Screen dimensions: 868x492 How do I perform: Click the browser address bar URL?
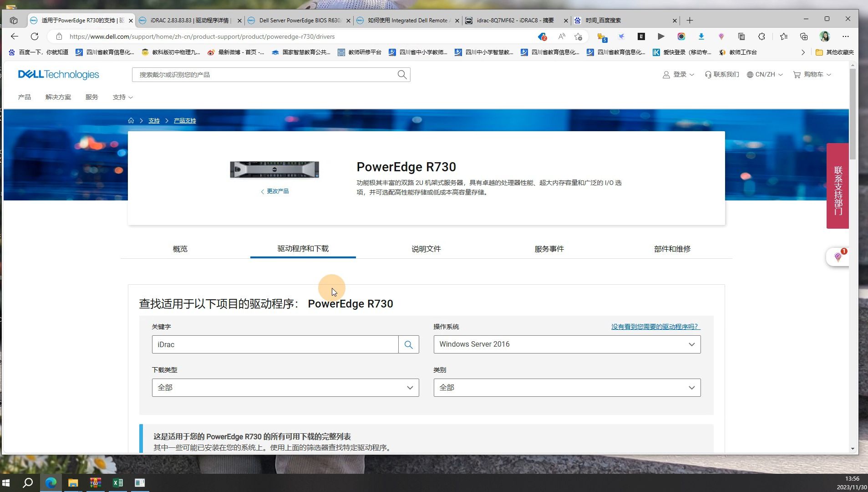202,36
